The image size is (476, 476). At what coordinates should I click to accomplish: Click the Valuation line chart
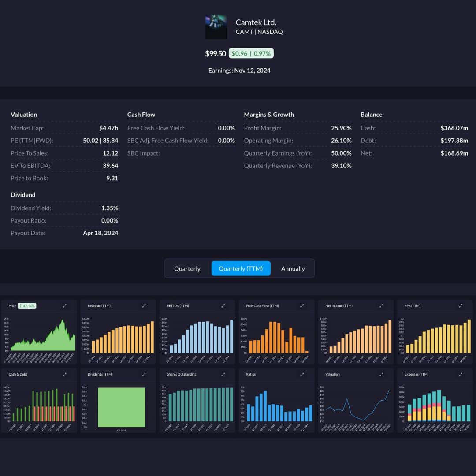[x=357, y=405]
